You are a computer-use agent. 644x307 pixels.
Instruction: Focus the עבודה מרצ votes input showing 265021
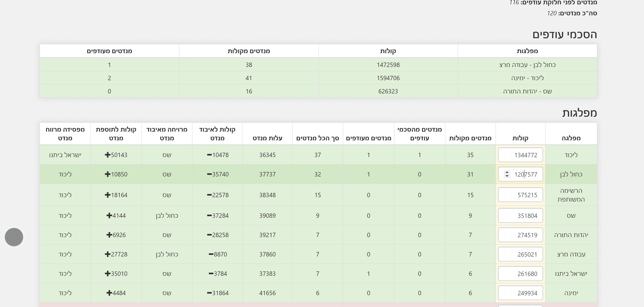coord(520,254)
